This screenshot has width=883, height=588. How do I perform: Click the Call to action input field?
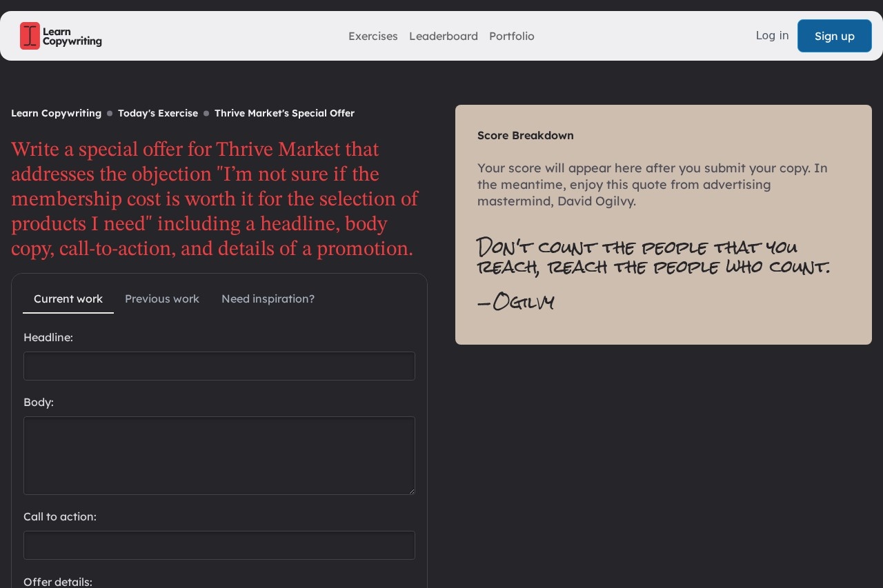[219, 545]
